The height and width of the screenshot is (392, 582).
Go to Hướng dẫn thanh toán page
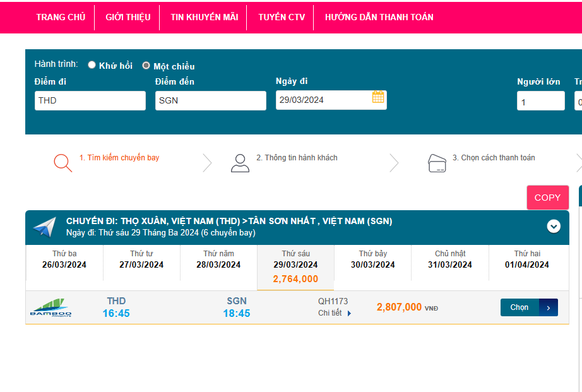(379, 17)
